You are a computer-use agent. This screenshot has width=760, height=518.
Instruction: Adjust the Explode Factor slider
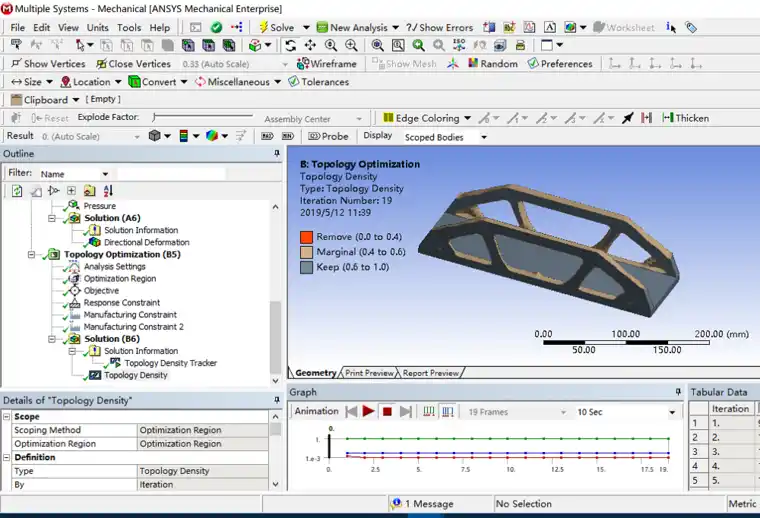click(203, 117)
